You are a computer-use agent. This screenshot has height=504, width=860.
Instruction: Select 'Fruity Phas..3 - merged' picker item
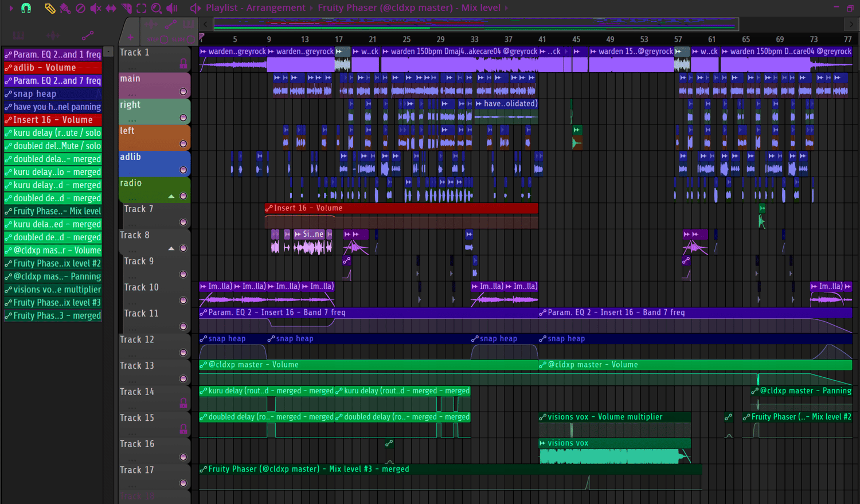53,315
